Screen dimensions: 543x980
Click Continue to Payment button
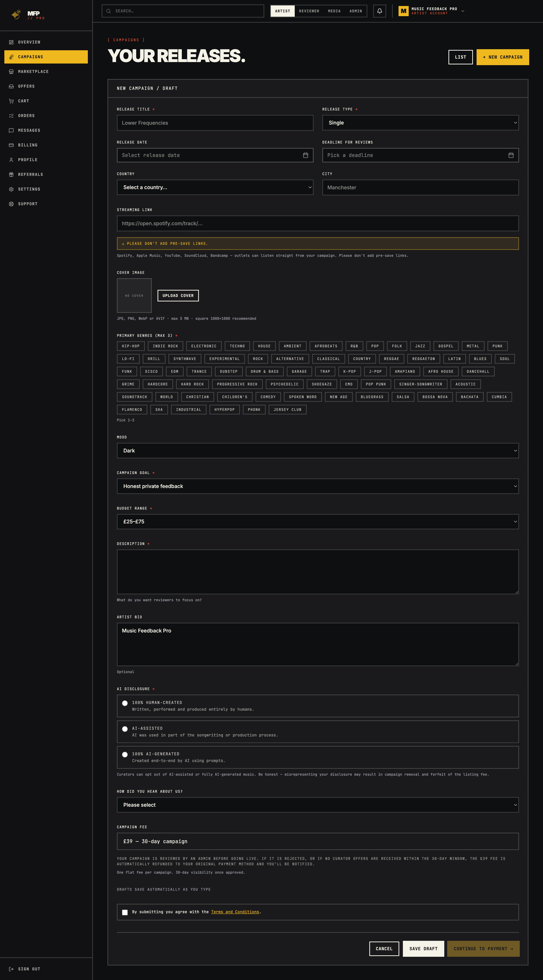483,949
